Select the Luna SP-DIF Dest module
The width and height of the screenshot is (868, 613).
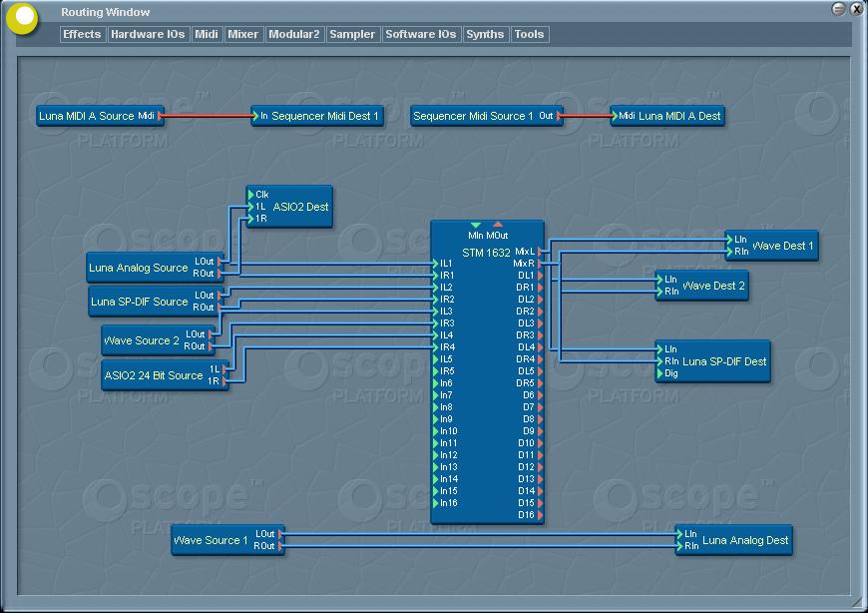pyautogui.click(x=713, y=361)
